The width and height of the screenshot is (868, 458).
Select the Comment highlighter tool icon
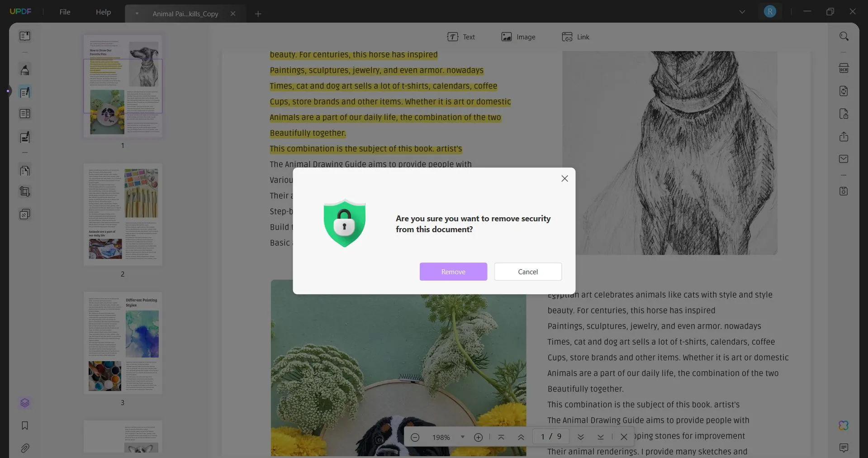[x=25, y=70]
